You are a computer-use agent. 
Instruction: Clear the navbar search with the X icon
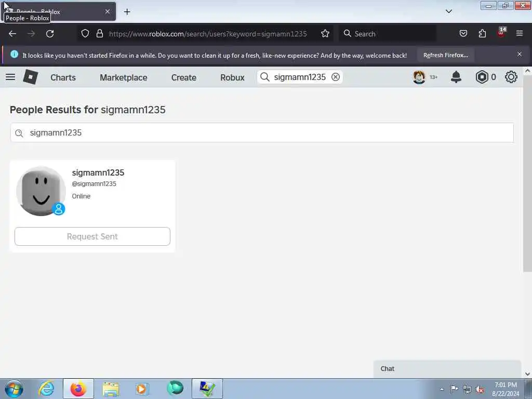point(336,77)
